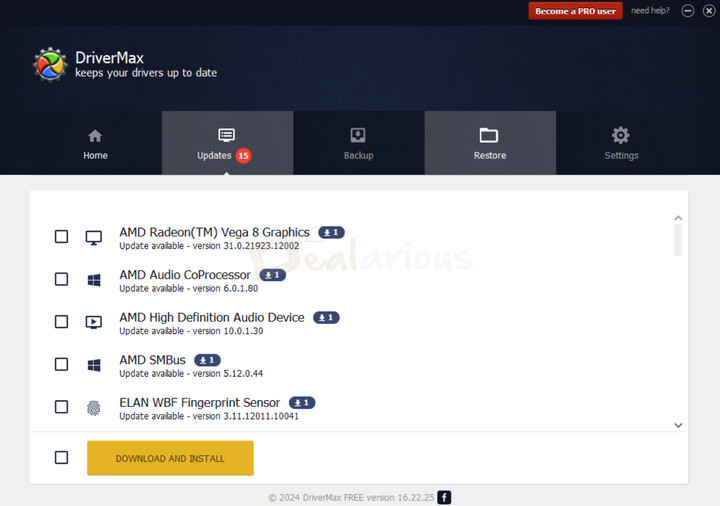Switch to the Backup tab

click(x=358, y=143)
